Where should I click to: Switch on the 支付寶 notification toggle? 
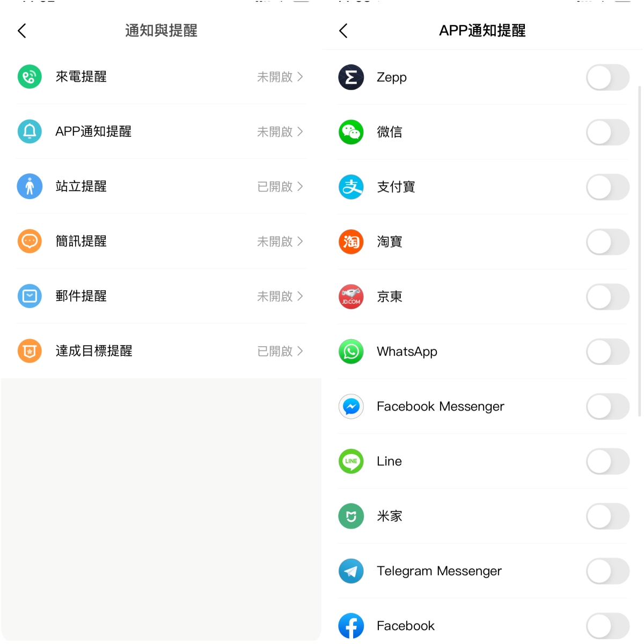point(608,187)
